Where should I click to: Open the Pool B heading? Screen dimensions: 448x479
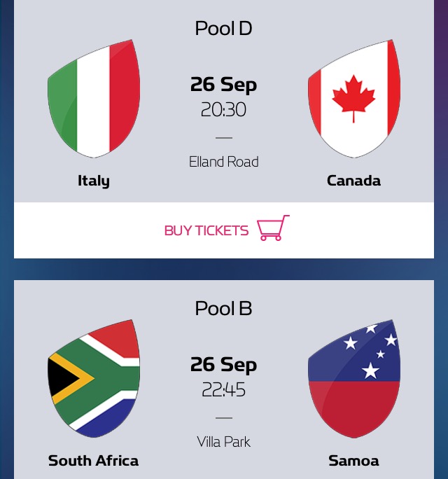[223, 309]
